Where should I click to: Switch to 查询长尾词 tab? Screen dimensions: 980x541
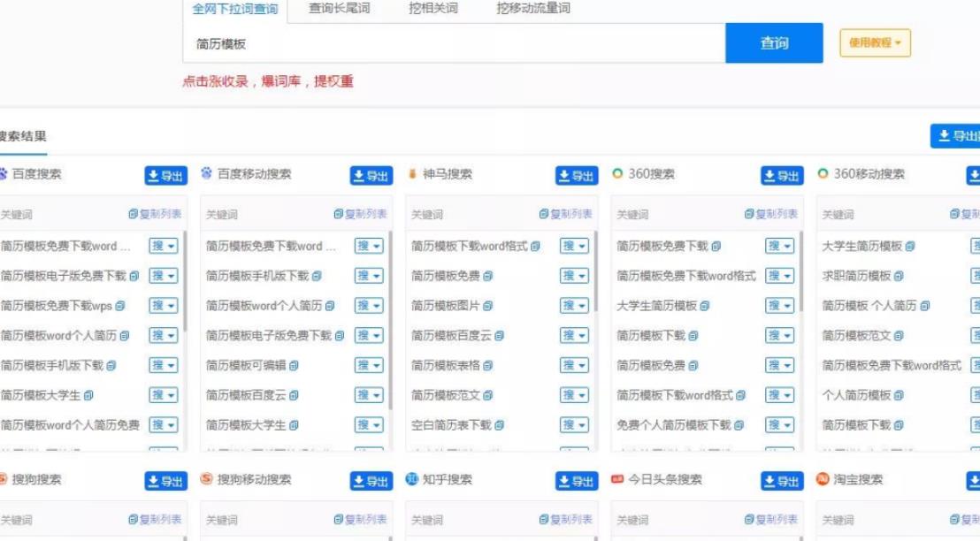(340, 8)
